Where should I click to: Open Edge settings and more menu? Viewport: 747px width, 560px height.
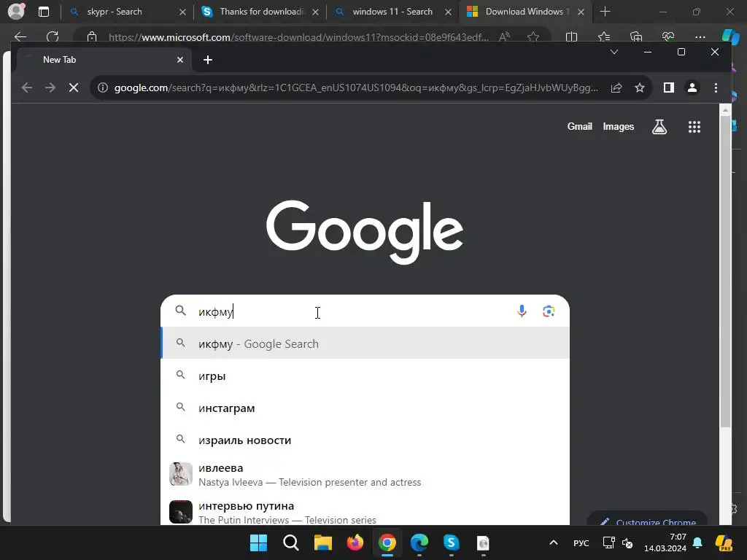(700, 36)
